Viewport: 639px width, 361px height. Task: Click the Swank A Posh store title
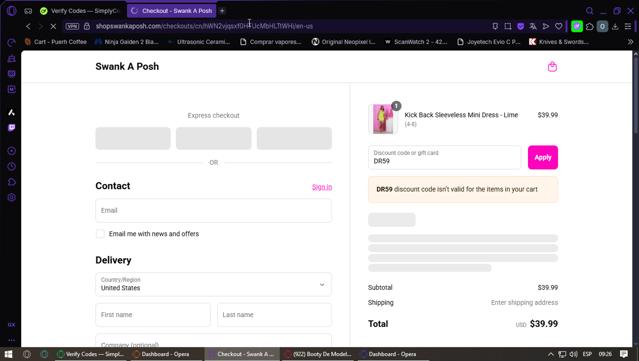(x=127, y=66)
